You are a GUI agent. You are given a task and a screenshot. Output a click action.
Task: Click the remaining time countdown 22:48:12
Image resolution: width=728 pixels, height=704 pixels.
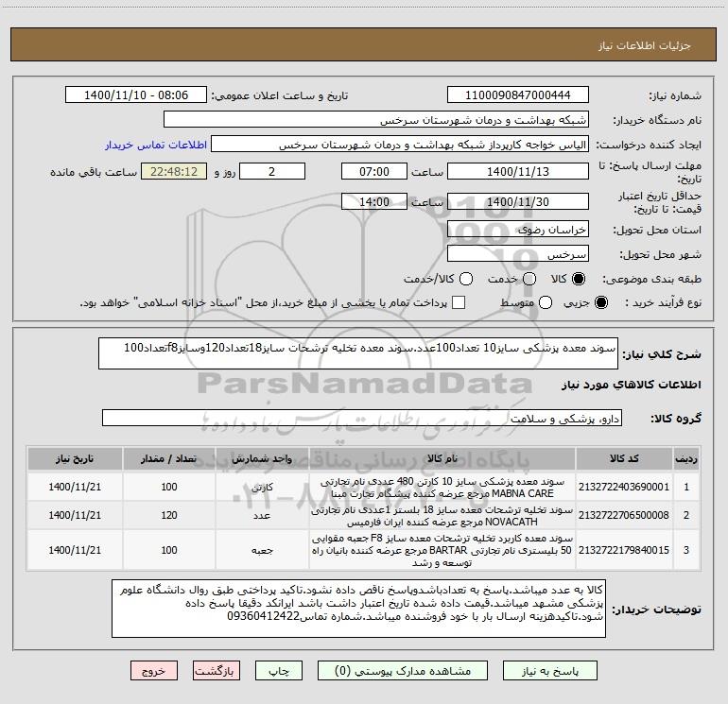[x=174, y=171]
